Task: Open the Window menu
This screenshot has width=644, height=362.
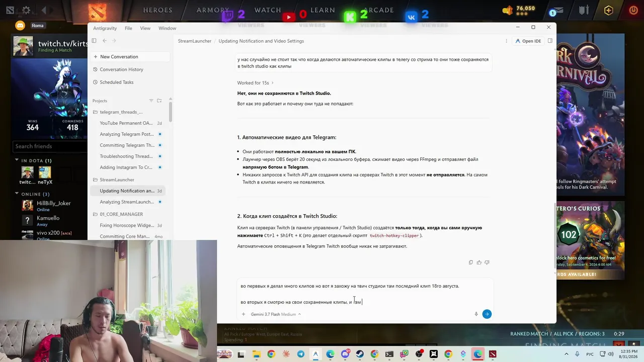Action: (168, 28)
